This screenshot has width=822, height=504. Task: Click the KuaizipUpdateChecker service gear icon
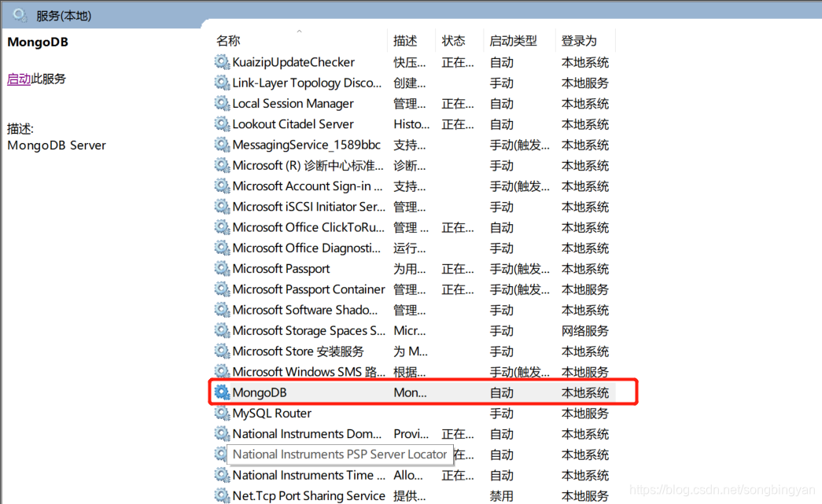pos(223,62)
